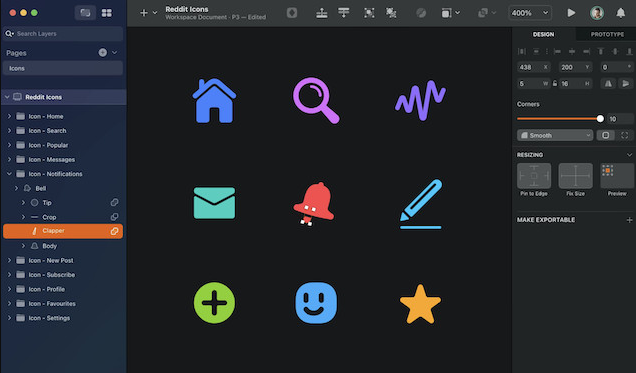The height and width of the screenshot is (373, 636).
Task: Toggle the aspect ratio lock
Action: [x=555, y=84]
